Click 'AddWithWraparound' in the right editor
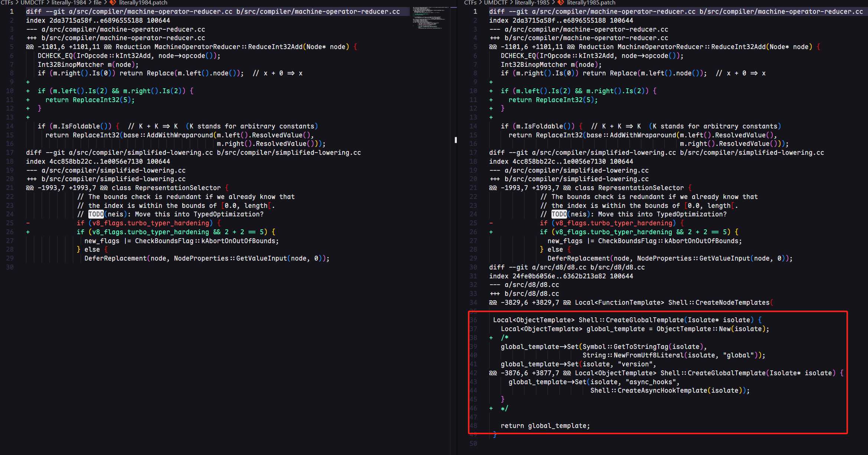Viewport: 868px width, 455px height. (x=643, y=135)
